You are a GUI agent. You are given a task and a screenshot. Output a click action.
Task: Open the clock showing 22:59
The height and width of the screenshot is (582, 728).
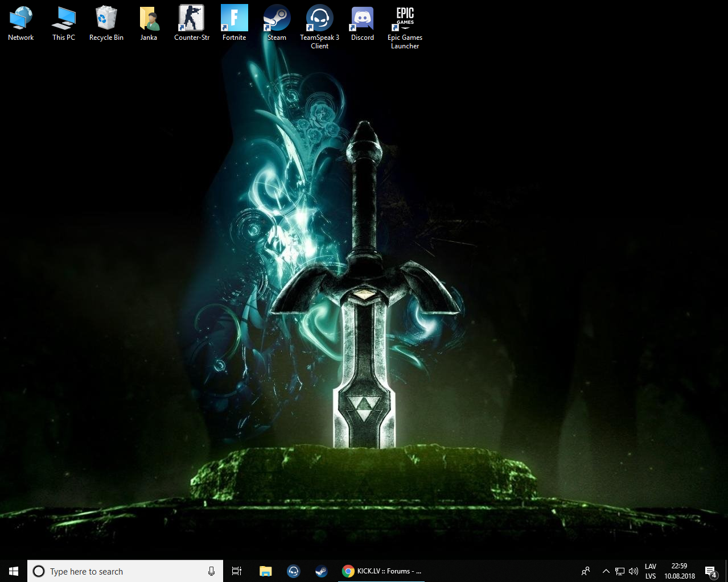[680, 571]
